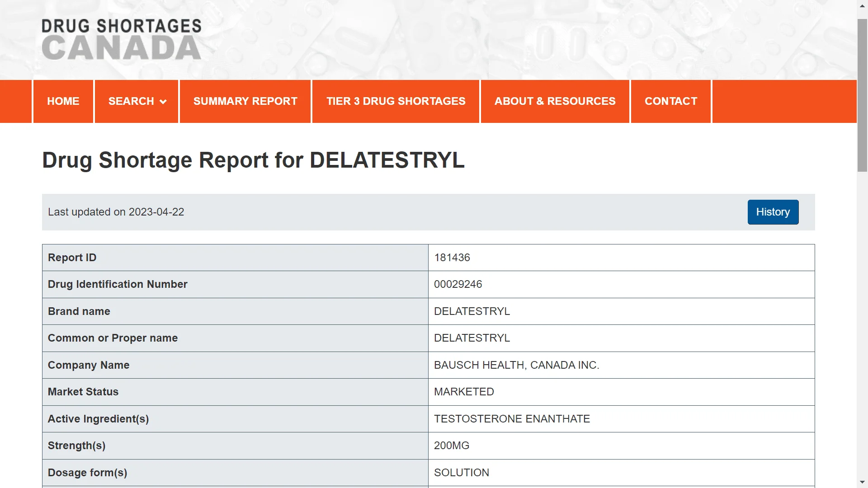Screen dimensions: 868x488
Task: Click the Strength(s) label
Action: (77, 446)
